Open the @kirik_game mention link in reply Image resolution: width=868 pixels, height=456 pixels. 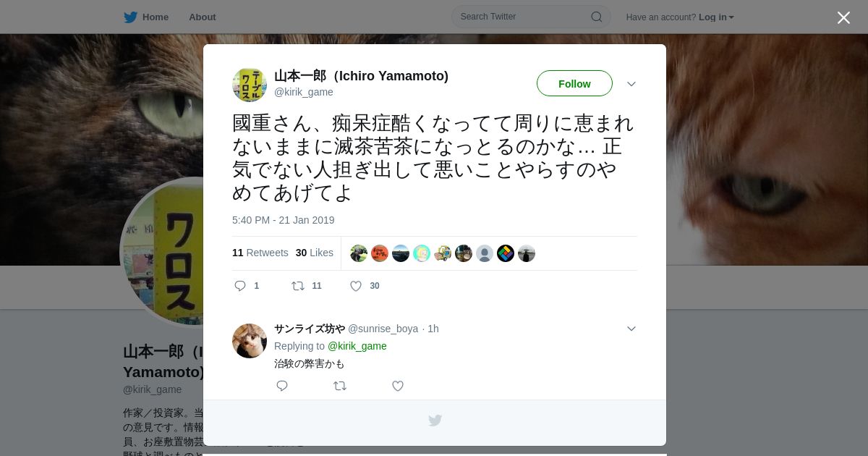[x=357, y=346]
